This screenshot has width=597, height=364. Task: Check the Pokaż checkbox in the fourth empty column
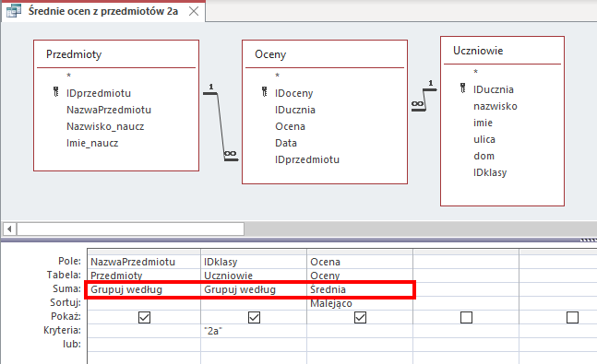click(466, 317)
